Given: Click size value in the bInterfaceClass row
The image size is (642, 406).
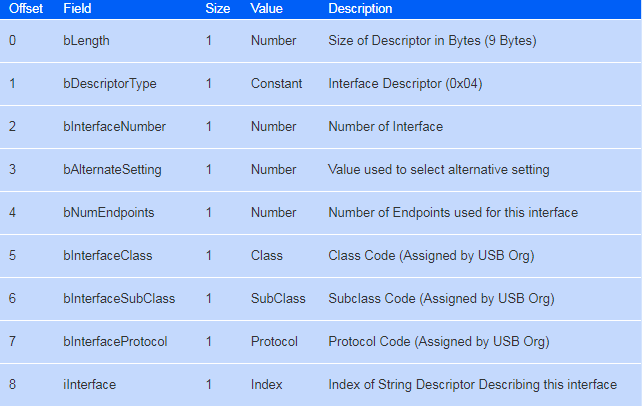Looking at the screenshot, I should [209, 256].
